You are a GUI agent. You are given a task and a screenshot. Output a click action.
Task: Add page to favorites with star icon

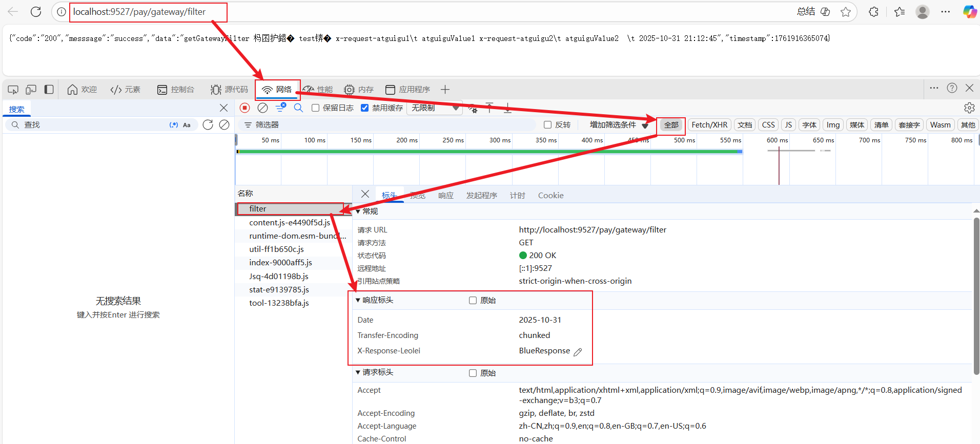click(x=846, y=12)
